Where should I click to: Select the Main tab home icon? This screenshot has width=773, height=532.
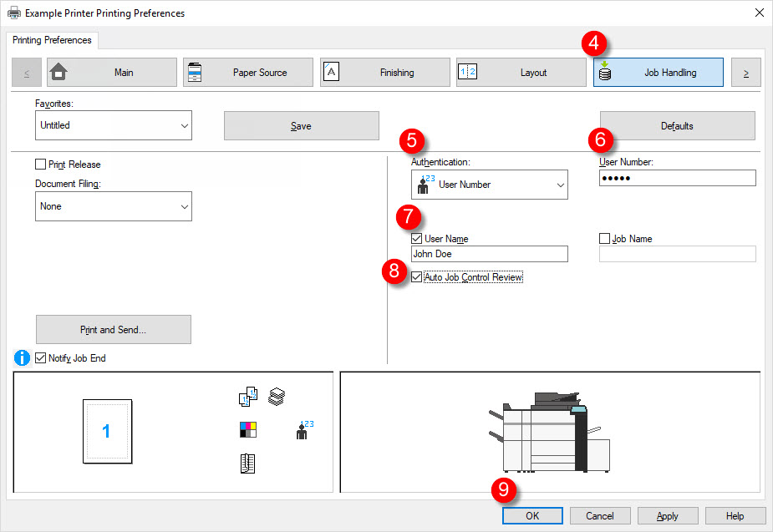pyautogui.click(x=59, y=72)
